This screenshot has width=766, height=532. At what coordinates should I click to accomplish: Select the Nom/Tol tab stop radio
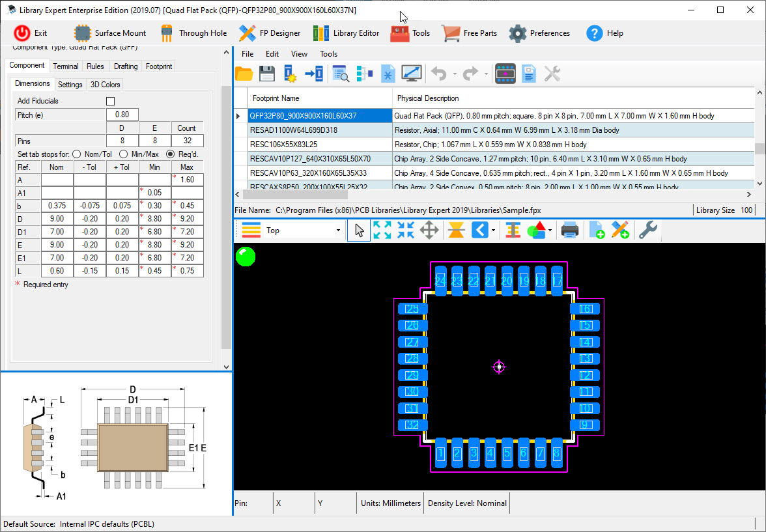click(x=77, y=154)
